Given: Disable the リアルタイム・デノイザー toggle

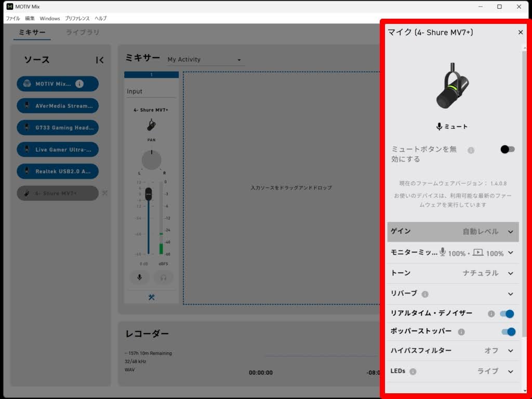Looking at the screenshot, I should point(507,314).
